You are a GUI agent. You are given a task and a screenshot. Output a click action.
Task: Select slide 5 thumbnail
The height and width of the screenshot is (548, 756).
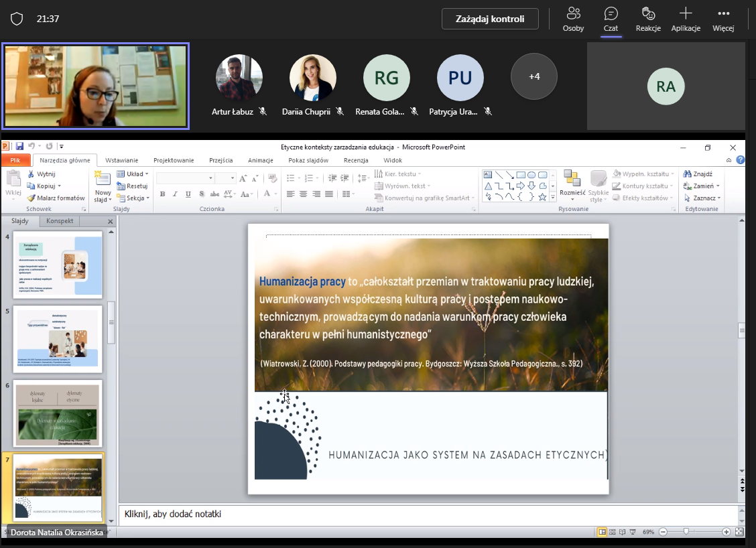point(58,339)
